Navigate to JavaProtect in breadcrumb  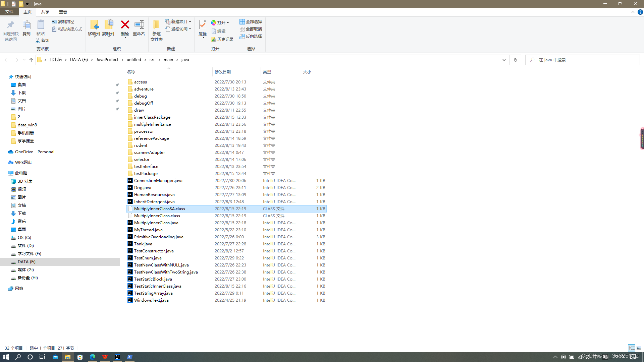pyautogui.click(x=107, y=60)
